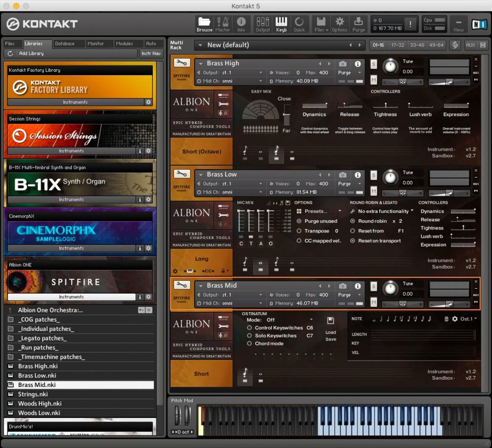This screenshot has width=492, height=448.
Task: Show Brass Mid info icon
Action: point(357,286)
